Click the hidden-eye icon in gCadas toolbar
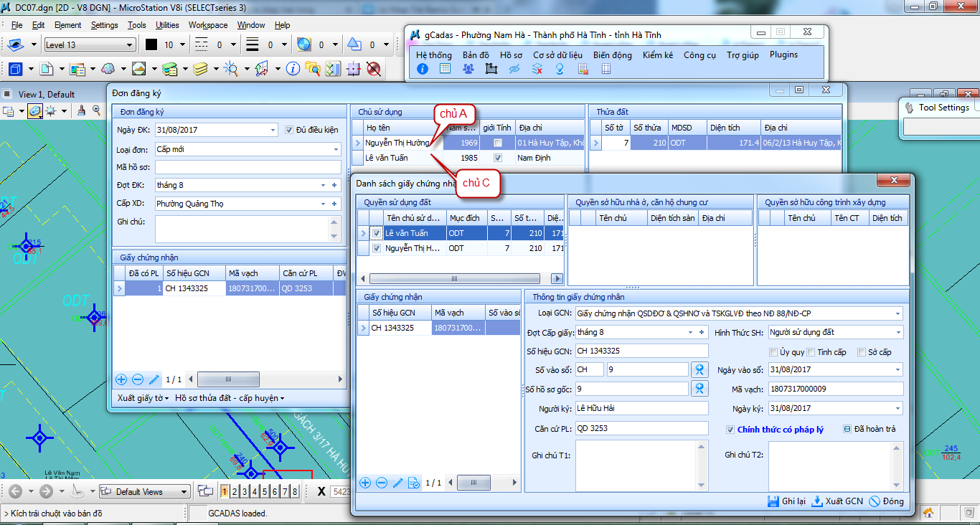 point(514,69)
